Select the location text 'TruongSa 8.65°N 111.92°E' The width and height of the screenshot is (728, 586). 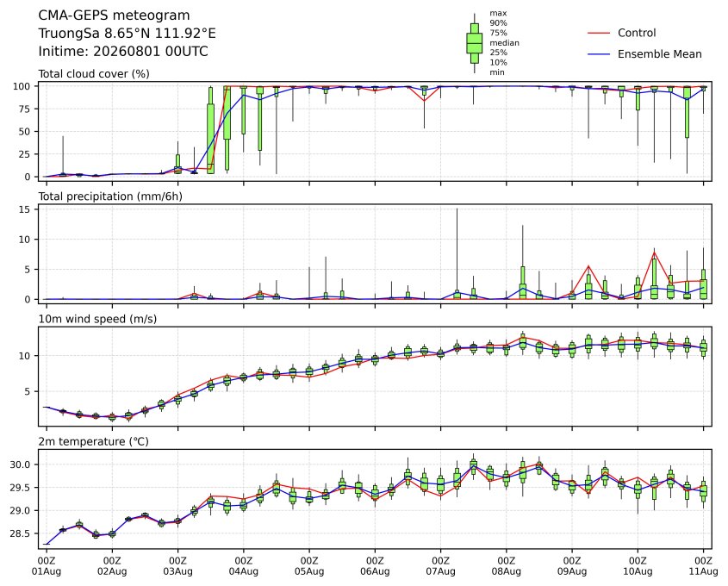pos(127,34)
